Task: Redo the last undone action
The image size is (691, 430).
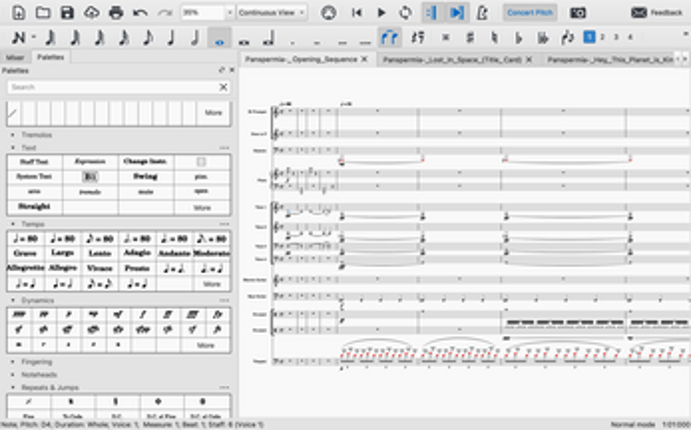Action: point(165,12)
